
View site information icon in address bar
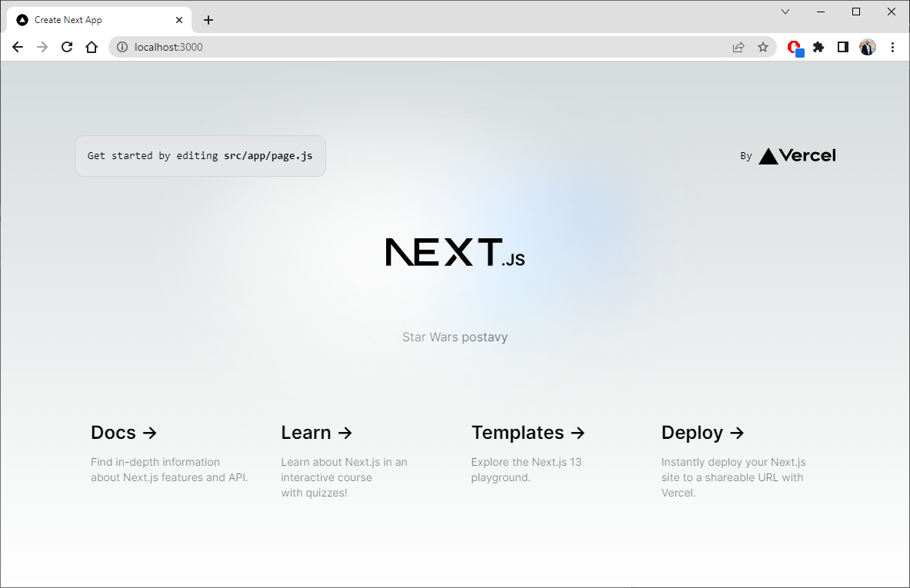[x=122, y=47]
